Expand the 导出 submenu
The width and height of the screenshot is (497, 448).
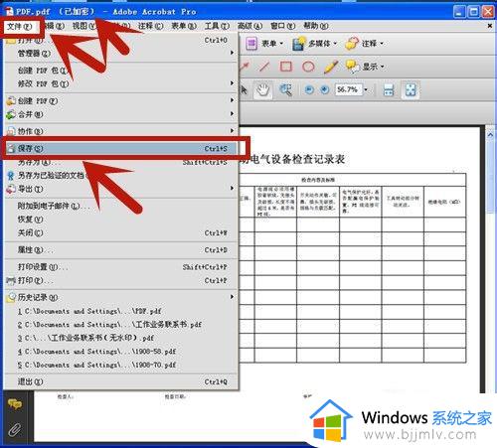tap(120, 189)
